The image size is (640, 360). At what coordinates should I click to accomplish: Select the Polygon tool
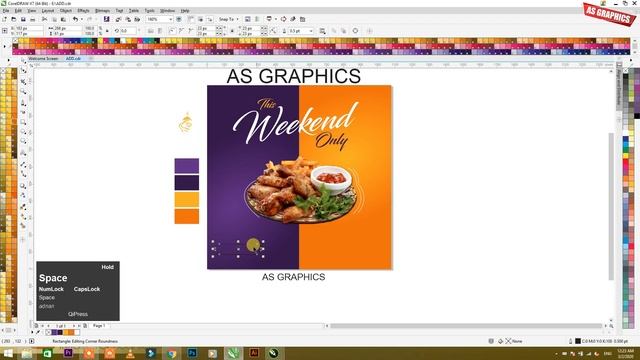tap(23, 142)
